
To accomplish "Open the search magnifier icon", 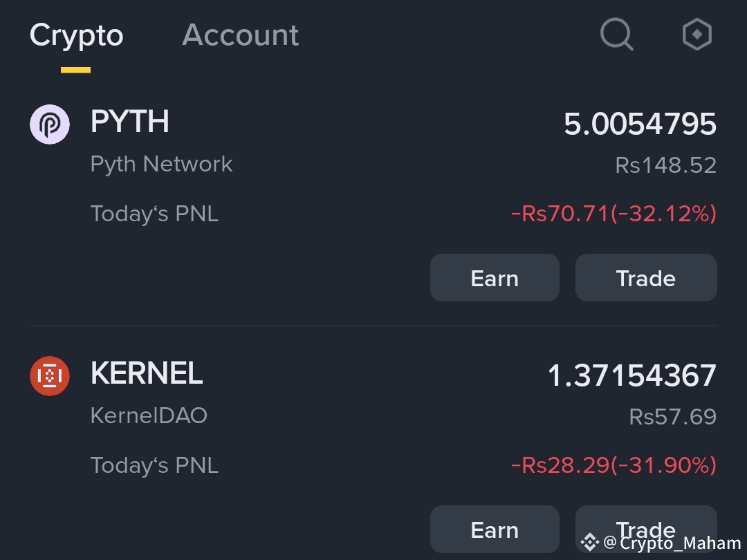I will click(x=616, y=34).
